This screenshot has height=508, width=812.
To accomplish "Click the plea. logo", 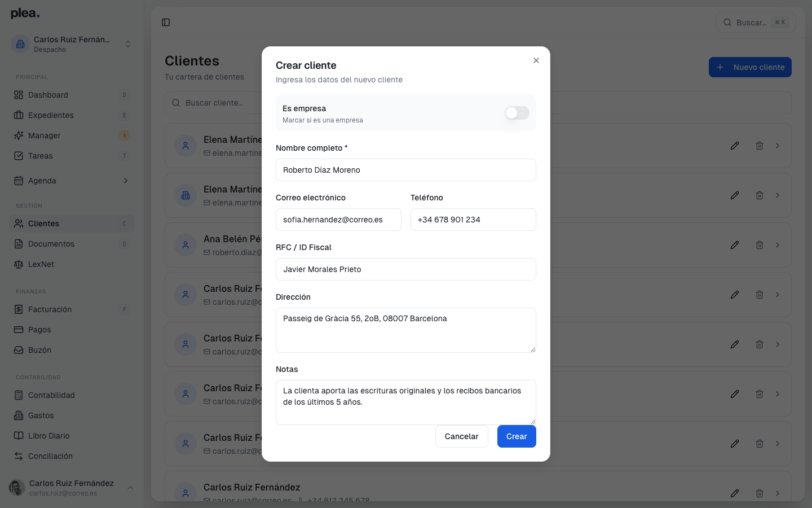I will click(x=25, y=14).
